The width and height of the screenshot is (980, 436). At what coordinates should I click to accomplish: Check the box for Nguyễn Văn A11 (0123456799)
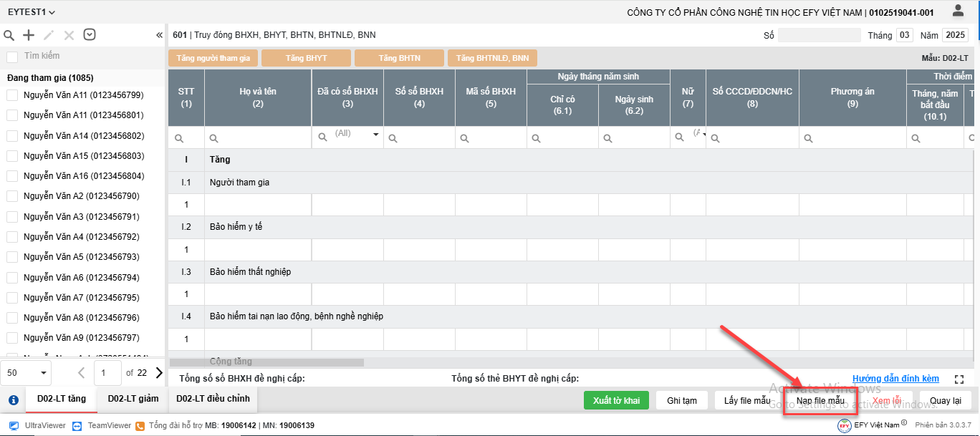coord(12,95)
